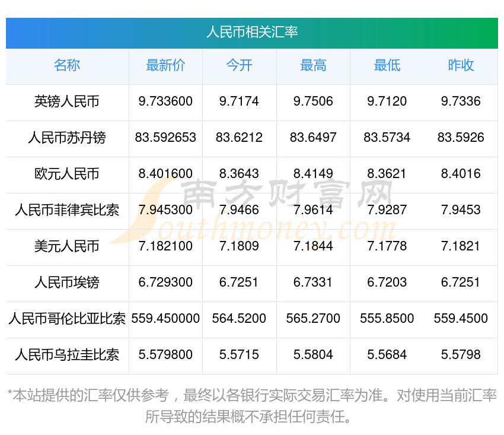Click the 名称 column header
The image size is (504, 435).
(67, 65)
